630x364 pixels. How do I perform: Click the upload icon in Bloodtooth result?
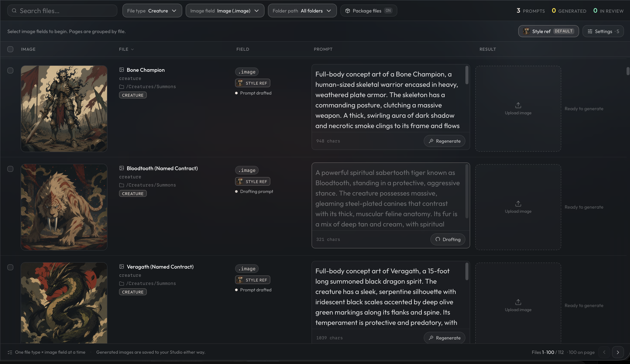point(518,203)
